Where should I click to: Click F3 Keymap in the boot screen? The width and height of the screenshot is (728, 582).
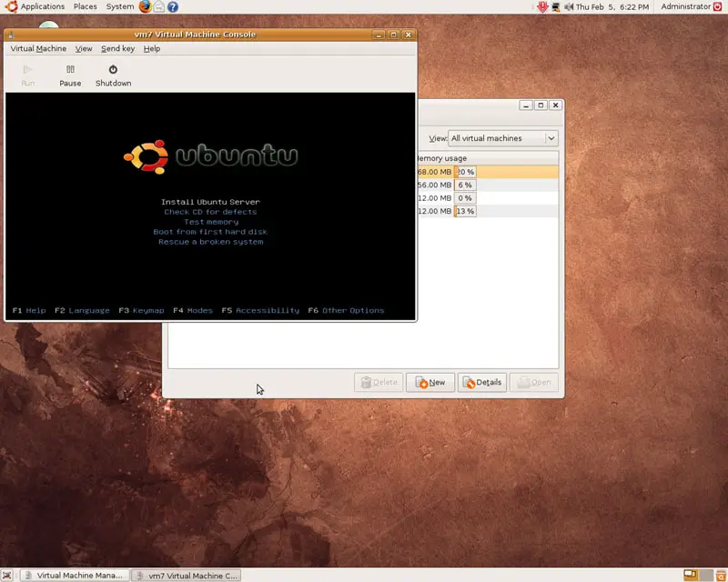pos(141,310)
